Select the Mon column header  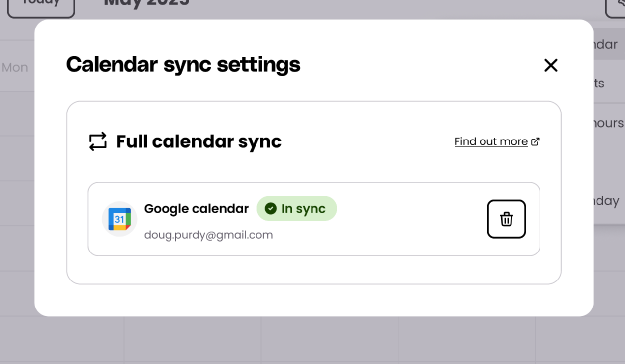point(15,67)
